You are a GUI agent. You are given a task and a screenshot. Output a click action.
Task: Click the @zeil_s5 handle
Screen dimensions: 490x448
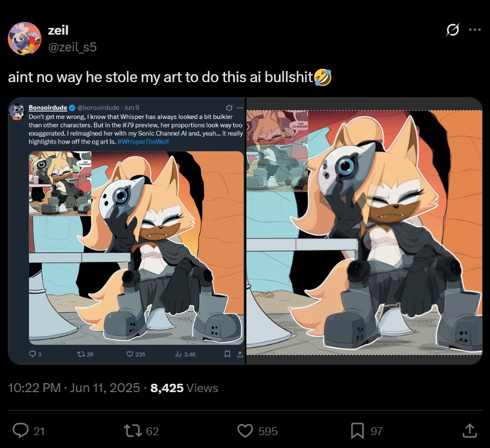pos(72,47)
